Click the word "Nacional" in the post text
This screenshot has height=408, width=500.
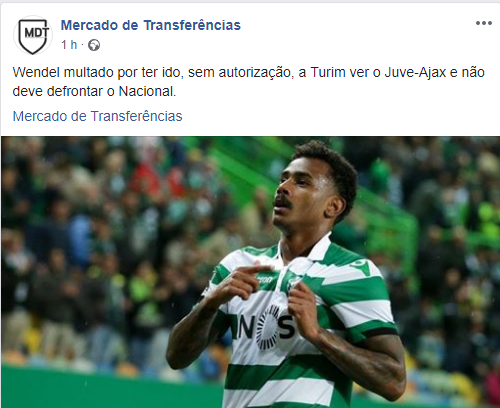147,91
